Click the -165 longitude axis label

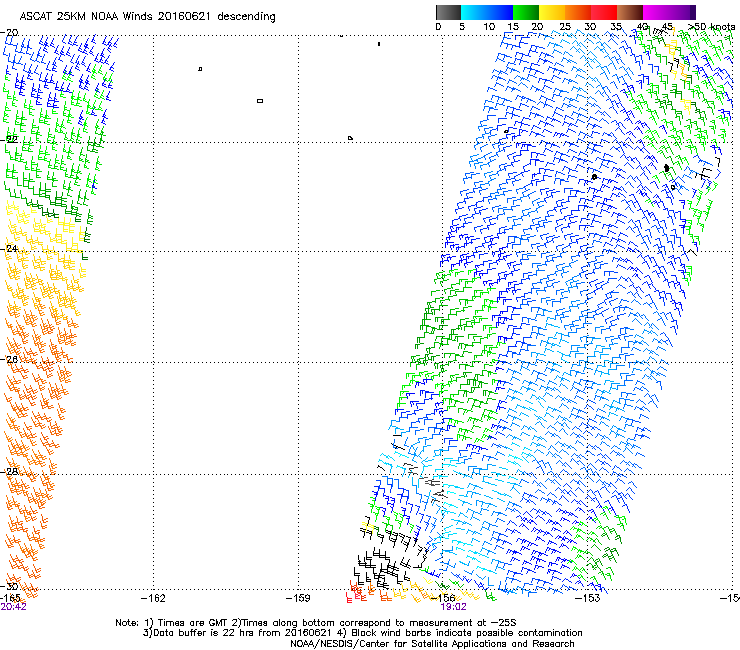(x=10, y=598)
